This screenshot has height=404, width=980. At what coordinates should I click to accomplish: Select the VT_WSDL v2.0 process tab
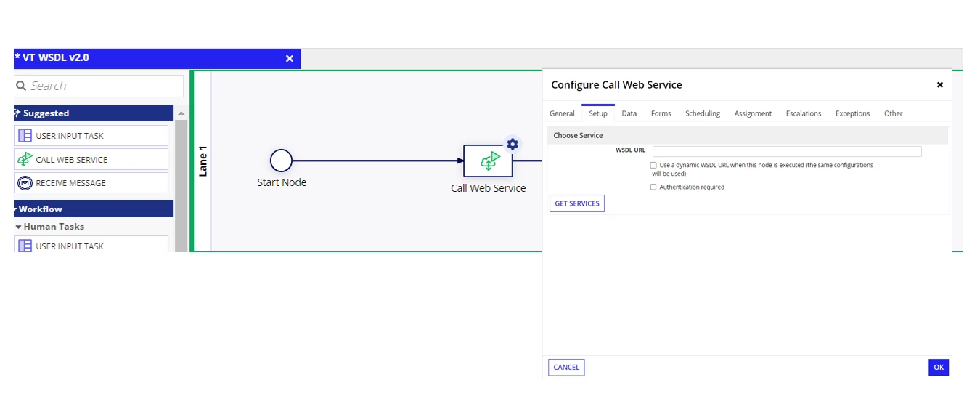[157, 58]
